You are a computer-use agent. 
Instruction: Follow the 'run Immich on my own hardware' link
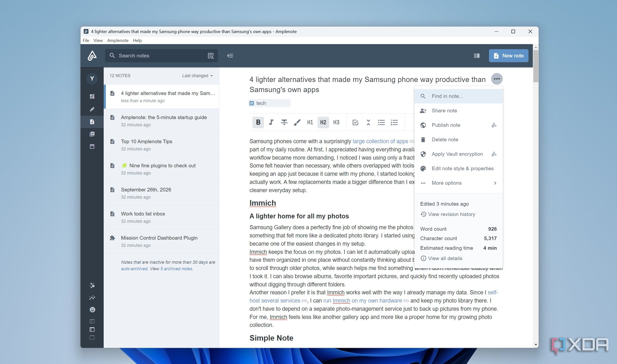click(363, 301)
